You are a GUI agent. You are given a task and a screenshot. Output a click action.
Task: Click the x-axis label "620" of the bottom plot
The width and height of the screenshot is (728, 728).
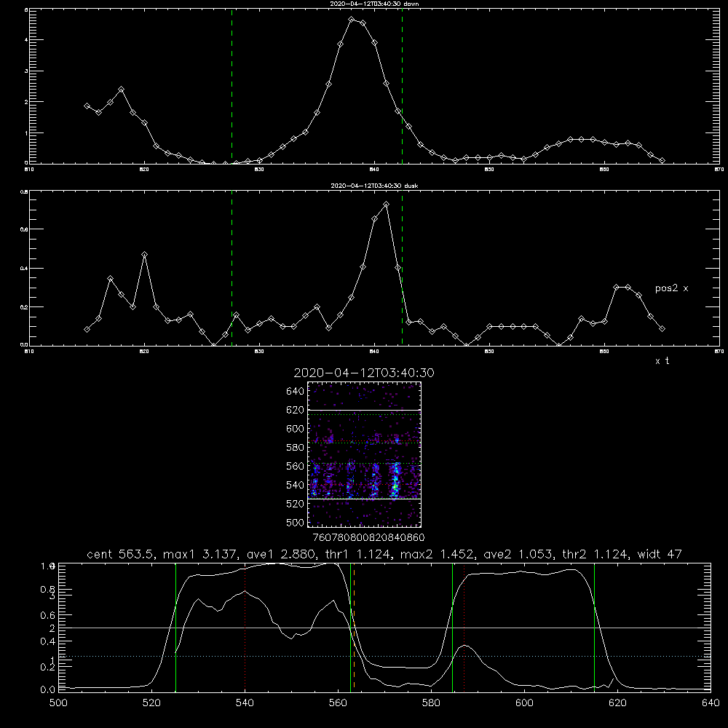pos(617,703)
